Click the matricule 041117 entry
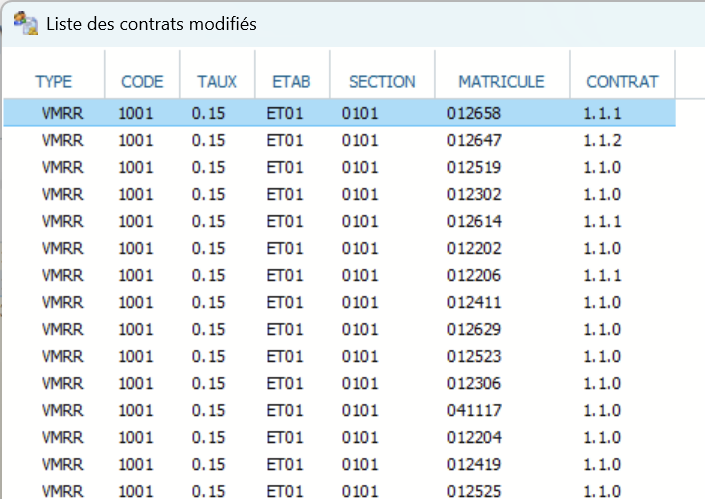Image resolution: width=705 pixels, height=499 pixels. click(474, 410)
